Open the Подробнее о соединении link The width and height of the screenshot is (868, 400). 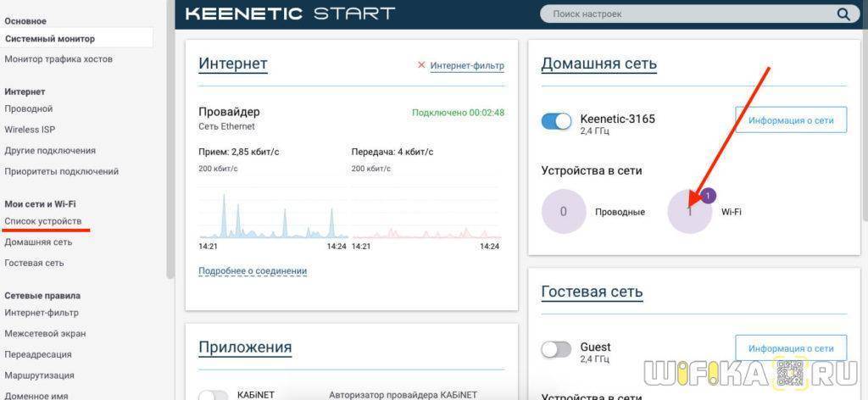(253, 271)
